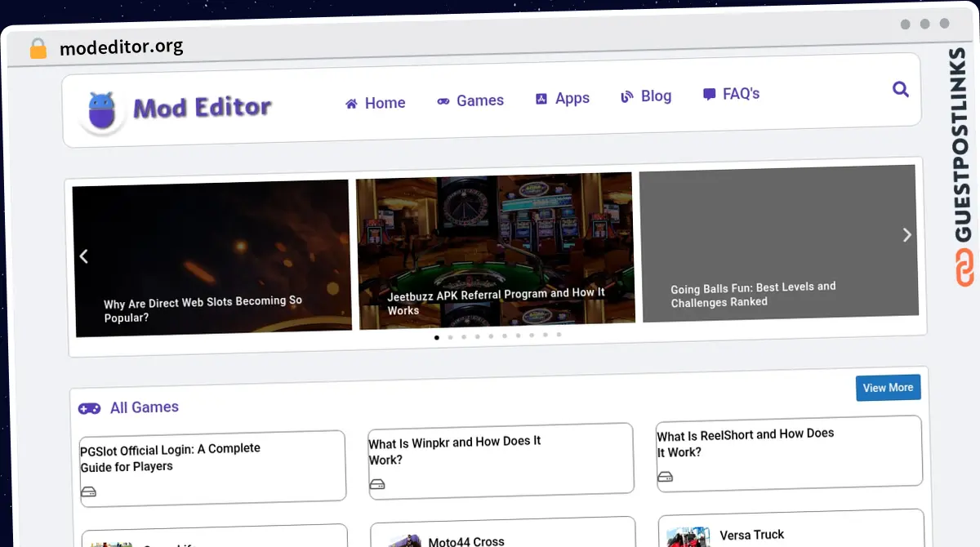Open What Is ReelShort article
Viewport: 980px width, 547px height.
click(x=746, y=442)
